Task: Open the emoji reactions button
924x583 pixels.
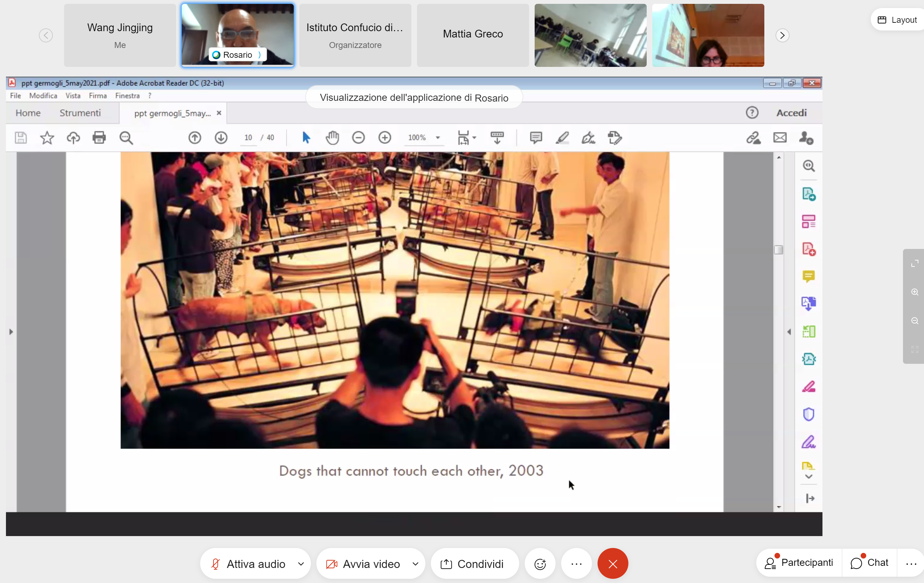Action: point(540,563)
